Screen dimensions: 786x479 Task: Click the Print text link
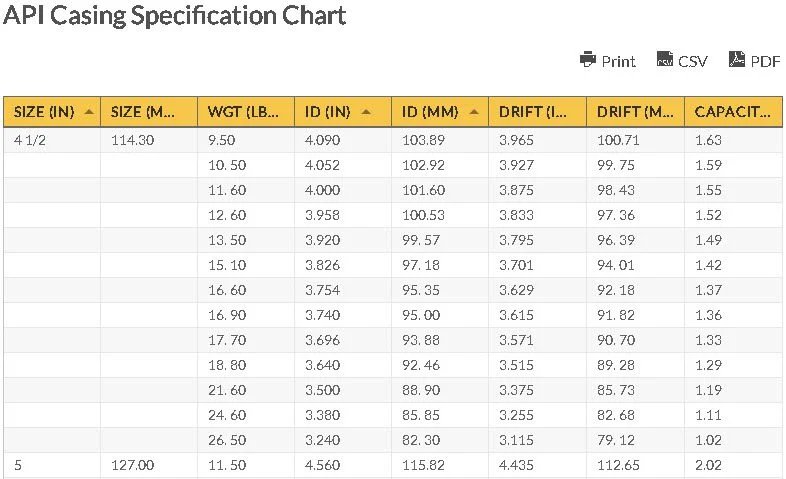click(618, 61)
